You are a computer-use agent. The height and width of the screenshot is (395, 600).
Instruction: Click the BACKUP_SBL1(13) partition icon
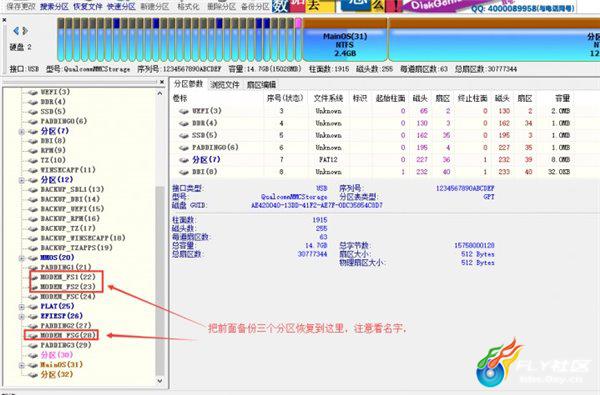[34, 189]
